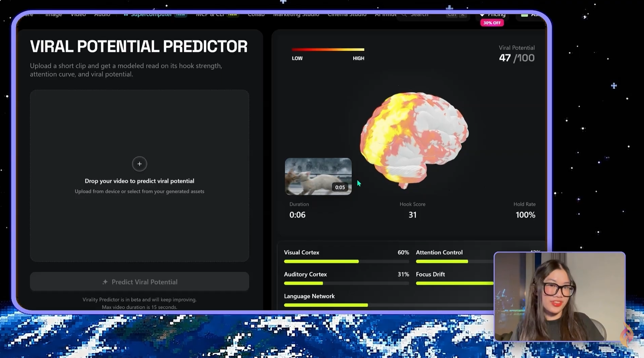Click the Focus Drift label
644x358 pixels.
pos(430,274)
